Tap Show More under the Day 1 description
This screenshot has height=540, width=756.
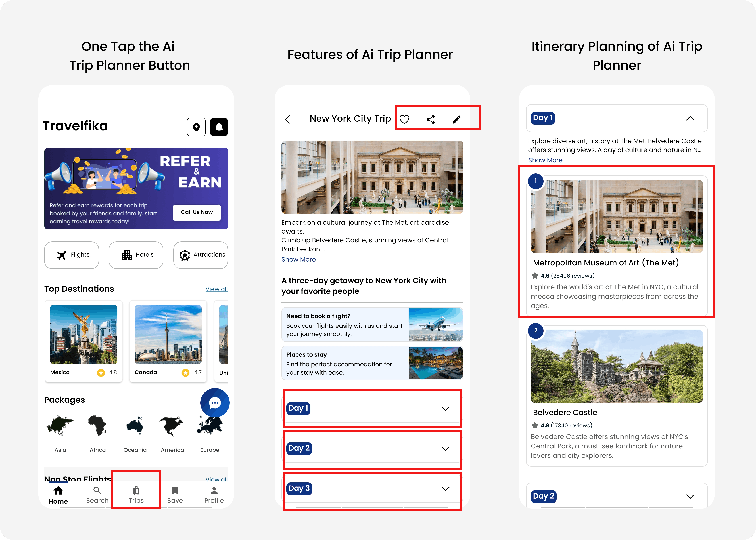pos(545,160)
